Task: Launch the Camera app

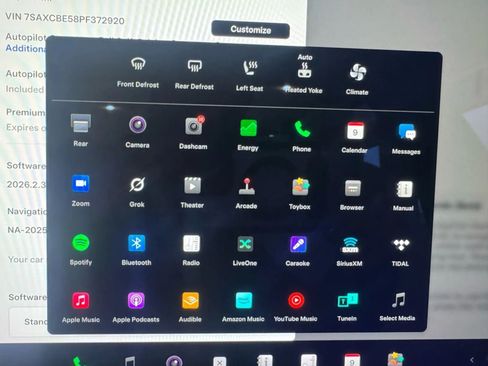Action: tap(137, 132)
